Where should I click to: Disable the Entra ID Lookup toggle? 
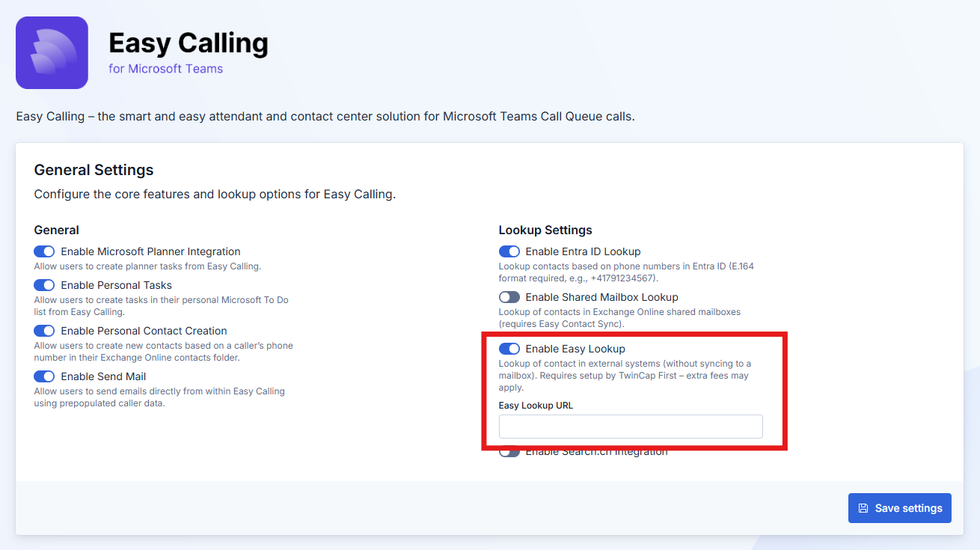pyautogui.click(x=509, y=252)
